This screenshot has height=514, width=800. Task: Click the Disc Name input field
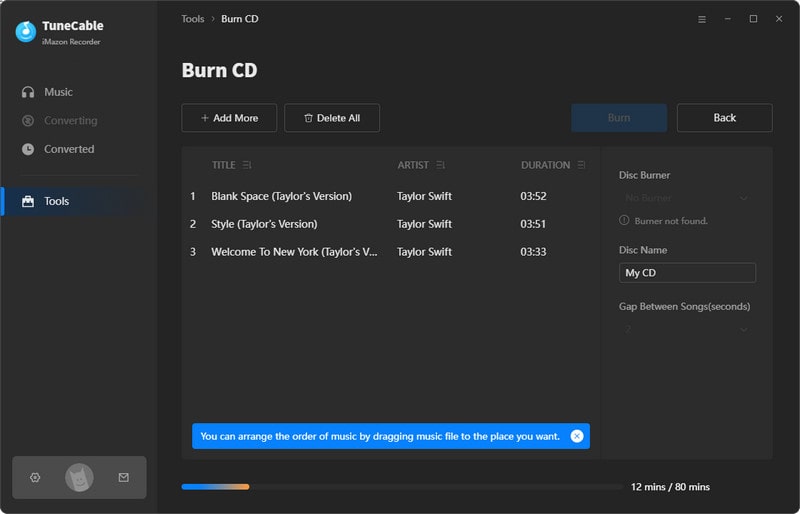tap(687, 273)
